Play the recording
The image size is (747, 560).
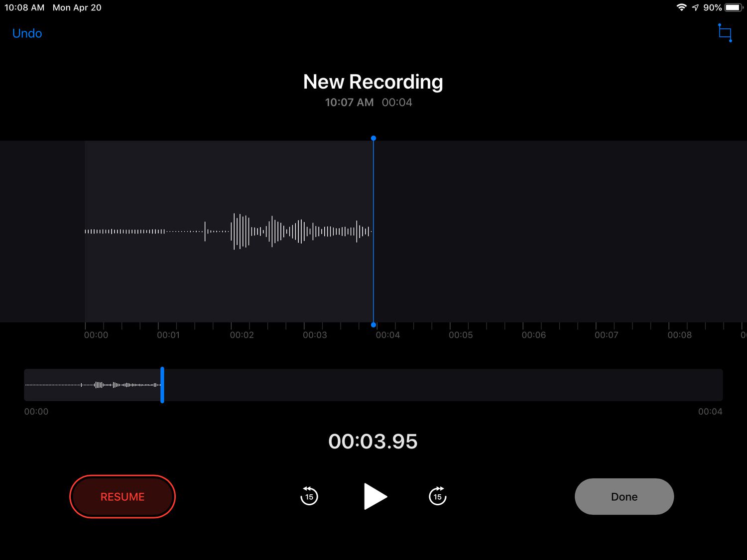375,496
